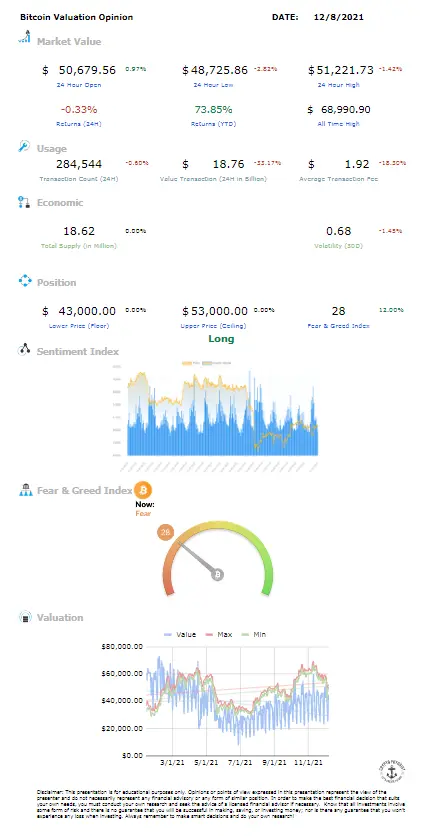Image resolution: width=426 pixels, height=838 pixels.
Task: Click the 0.68 volatility value
Action: [x=339, y=231]
